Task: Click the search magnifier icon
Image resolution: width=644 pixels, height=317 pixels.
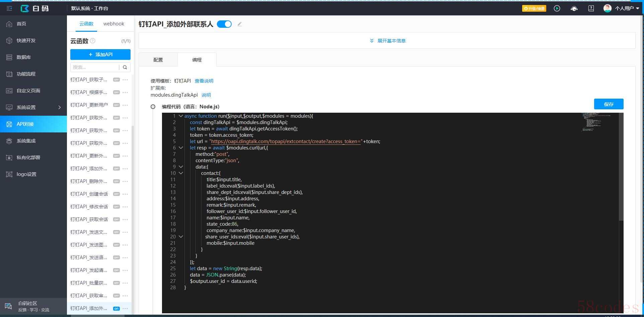Action: click(x=125, y=67)
